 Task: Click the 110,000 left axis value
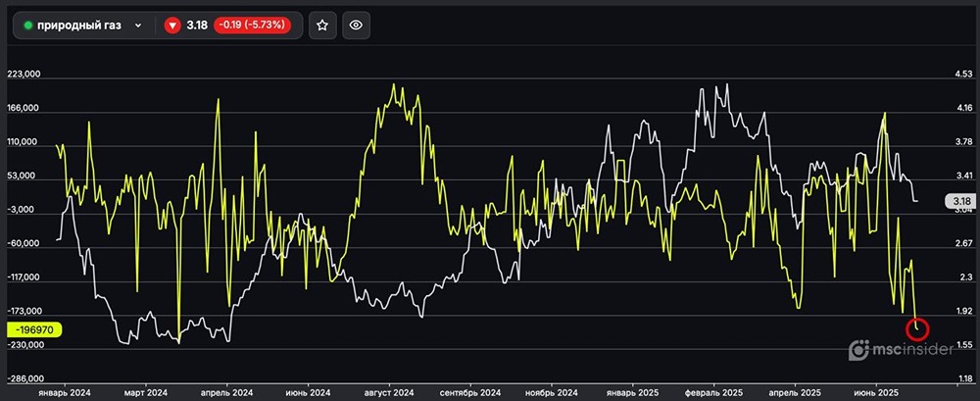pyautogui.click(x=24, y=142)
